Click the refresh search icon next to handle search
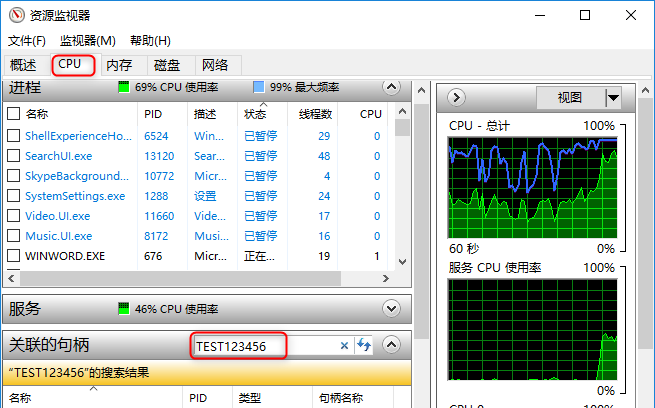The image size is (655, 408). point(364,345)
